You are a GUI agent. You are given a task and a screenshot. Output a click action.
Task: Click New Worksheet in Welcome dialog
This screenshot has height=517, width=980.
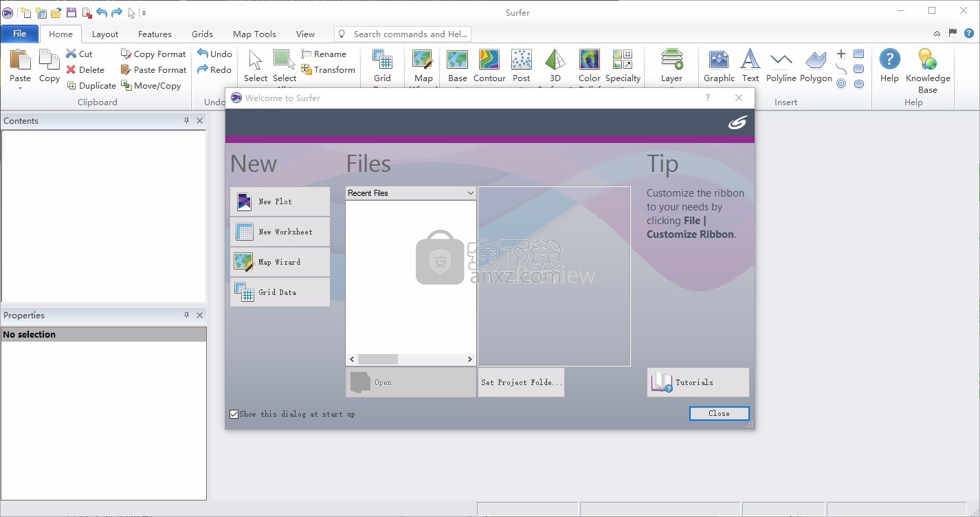click(x=280, y=232)
